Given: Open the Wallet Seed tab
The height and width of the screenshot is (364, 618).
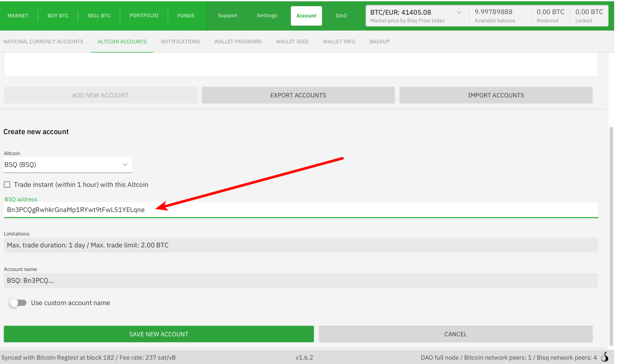Looking at the screenshot, I should (x=292, y=42).
